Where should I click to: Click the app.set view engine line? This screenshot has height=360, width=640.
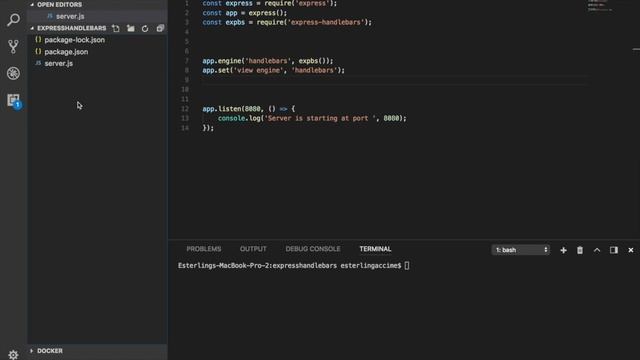click(x=273, y=71)
